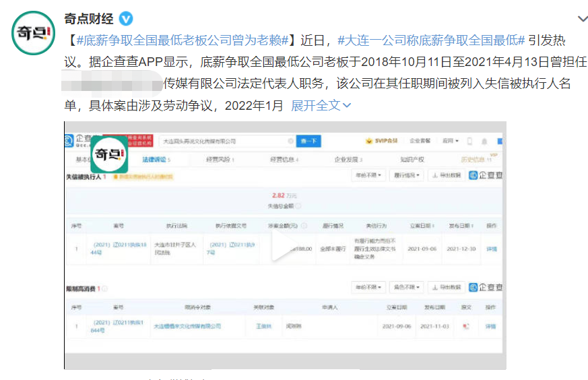Image resolution: width=588 pixels, height=380 pixels.
Task: Click the text 据企查查APP显示 in the post
Action: point(138,62)
